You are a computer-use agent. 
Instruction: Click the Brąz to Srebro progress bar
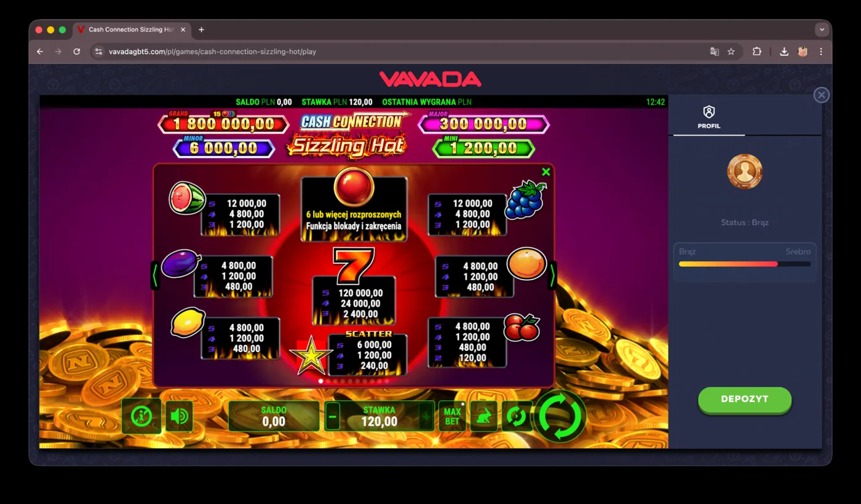click(x=745, y=264)
